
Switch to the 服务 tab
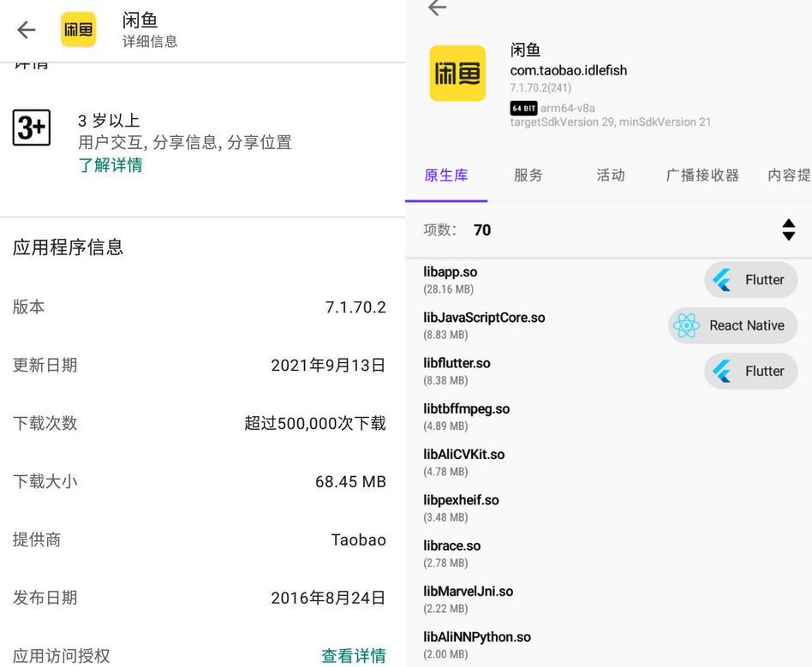click(x=528, y=176)
